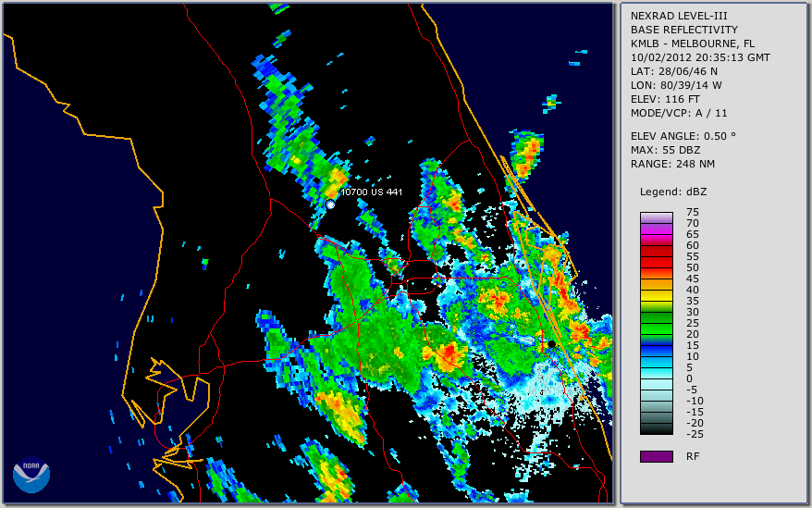Select the "LAT: 28/06/46 N" line
812x508 pixels.
point(673,71)
